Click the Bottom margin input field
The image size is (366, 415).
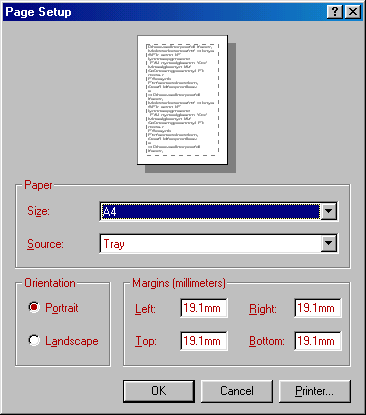318,341
